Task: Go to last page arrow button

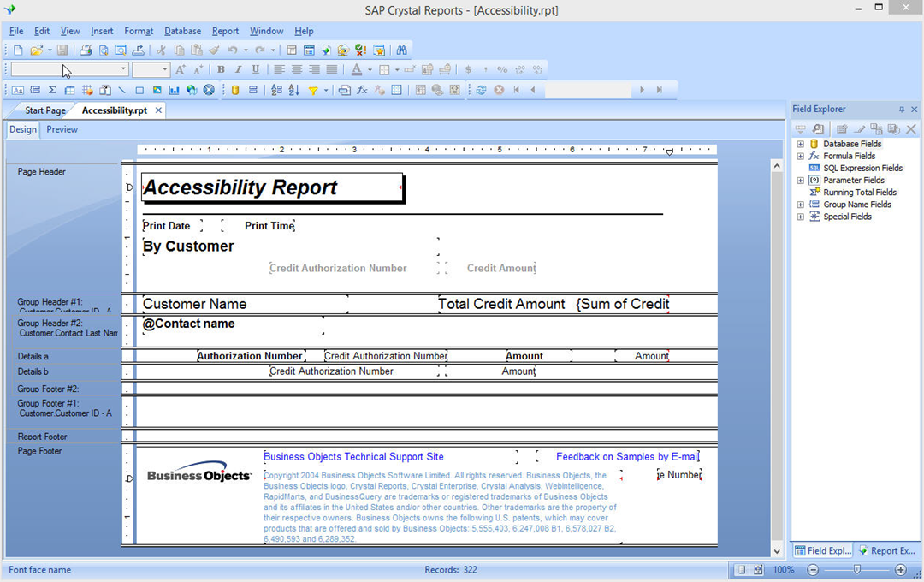Action: 660,90
